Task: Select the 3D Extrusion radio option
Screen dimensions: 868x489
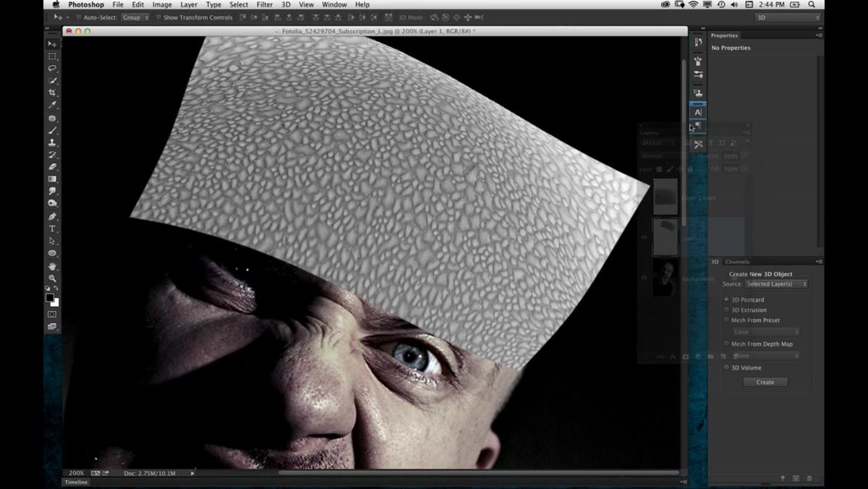Action: click(726, 310)
